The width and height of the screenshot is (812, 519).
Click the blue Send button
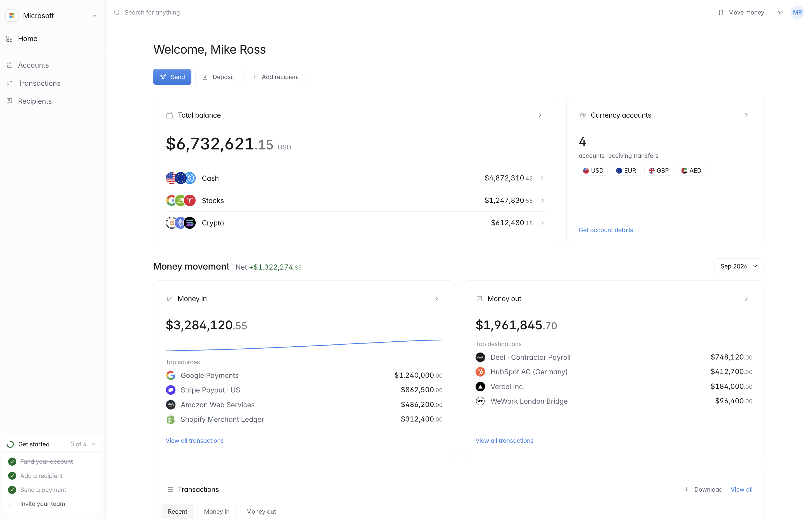tap(172, 77)
